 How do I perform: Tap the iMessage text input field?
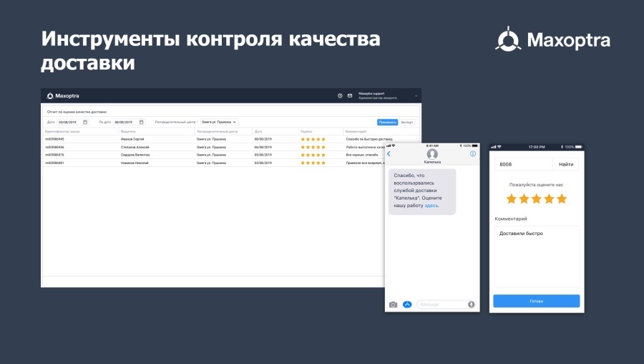tap(446, 305)
